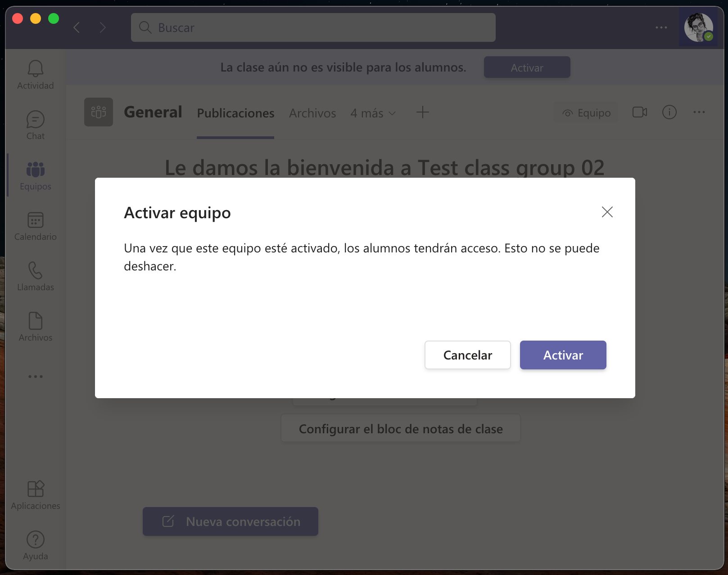Open more apps ellipsis in sidebar
The image size is (728, 575).
[35, 377]
